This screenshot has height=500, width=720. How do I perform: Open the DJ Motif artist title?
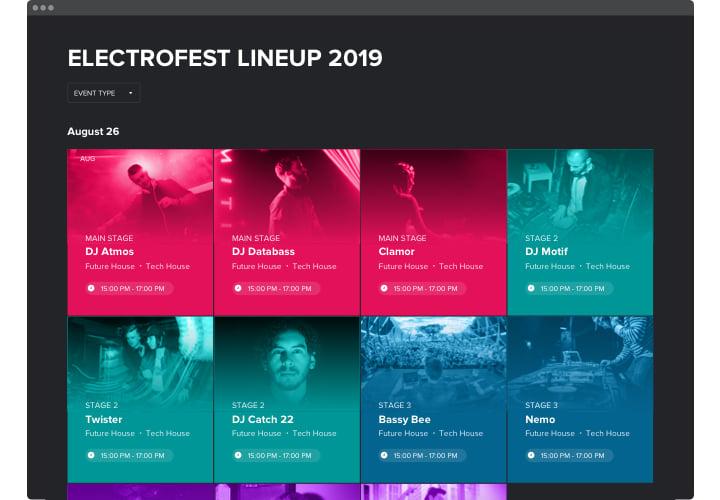(x=546, y=252)
